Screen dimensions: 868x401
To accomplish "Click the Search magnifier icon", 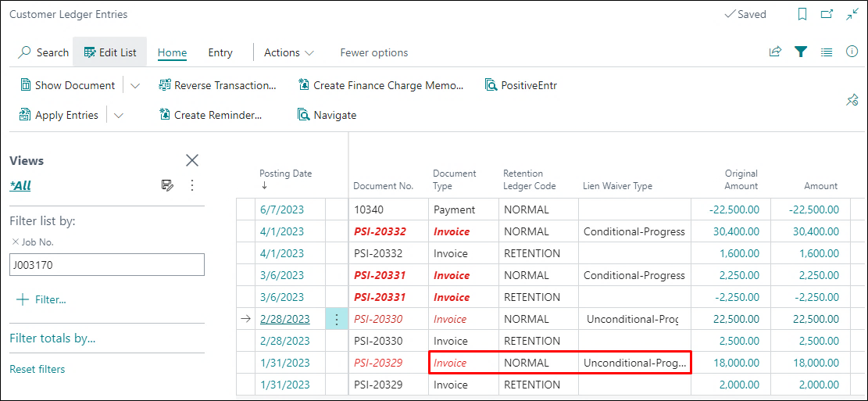I will (x=24, y=52).
